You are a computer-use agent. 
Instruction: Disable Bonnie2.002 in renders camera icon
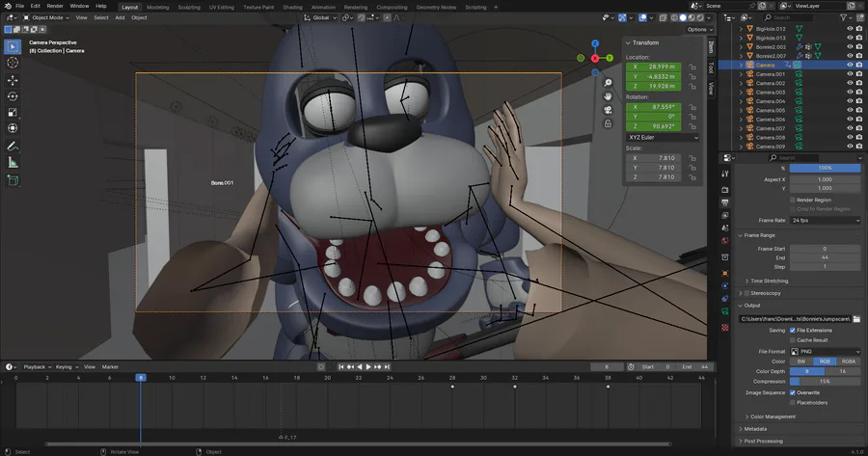(859, 47)
